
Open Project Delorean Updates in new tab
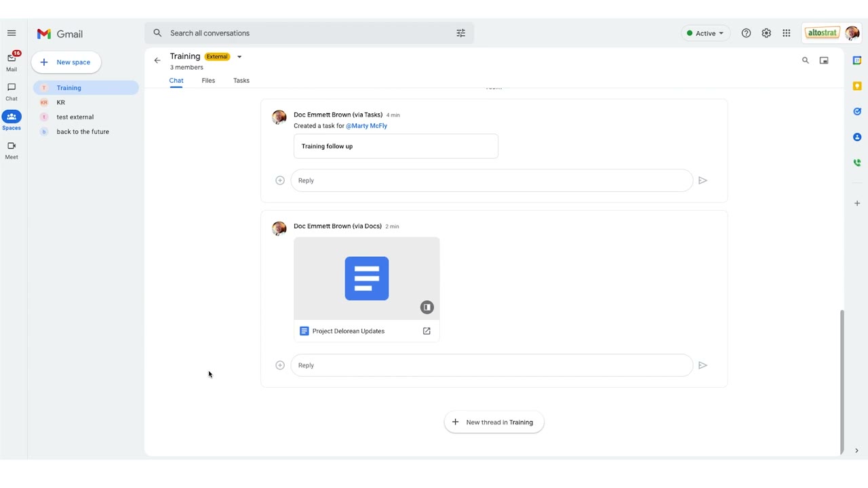tap(427, 331)
